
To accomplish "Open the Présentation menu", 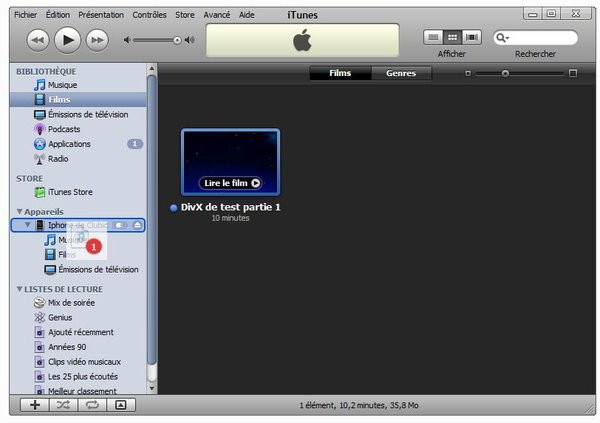I will coord(101,15).
